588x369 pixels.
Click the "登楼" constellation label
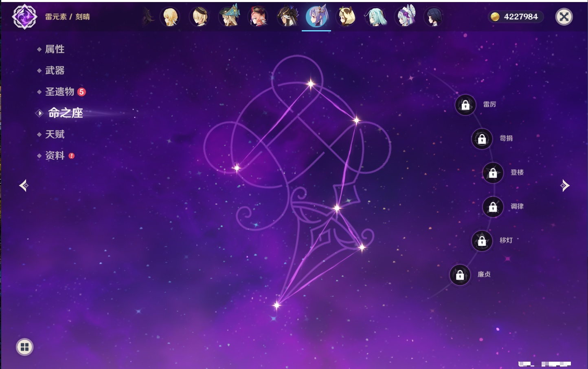coord(517,172)
